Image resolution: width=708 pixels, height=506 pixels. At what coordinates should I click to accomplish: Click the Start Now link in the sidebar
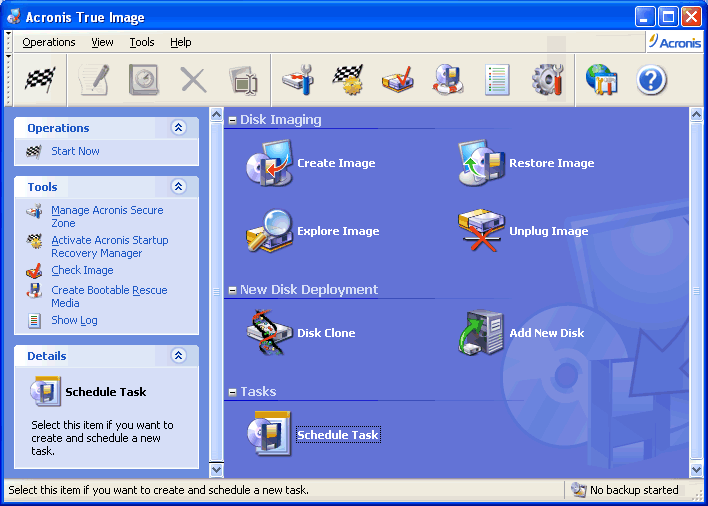point(75,151)
